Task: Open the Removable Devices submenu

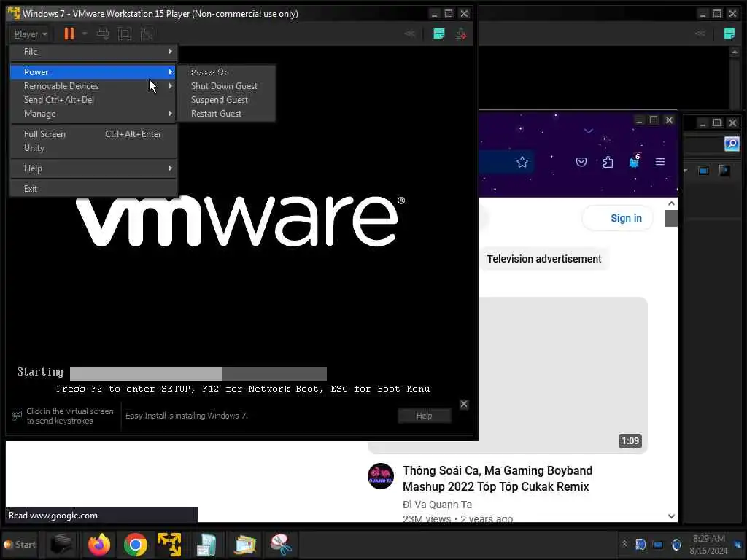Action: (94, 86)
